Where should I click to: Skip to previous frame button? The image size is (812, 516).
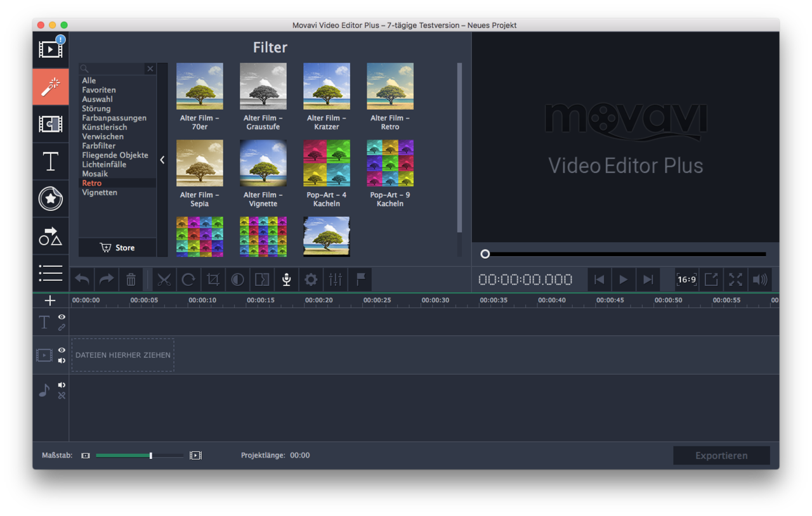(599, 280)
